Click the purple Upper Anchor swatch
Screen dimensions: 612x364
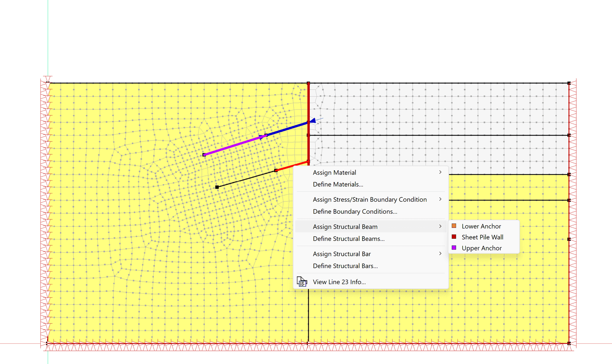tap(454, 248)
